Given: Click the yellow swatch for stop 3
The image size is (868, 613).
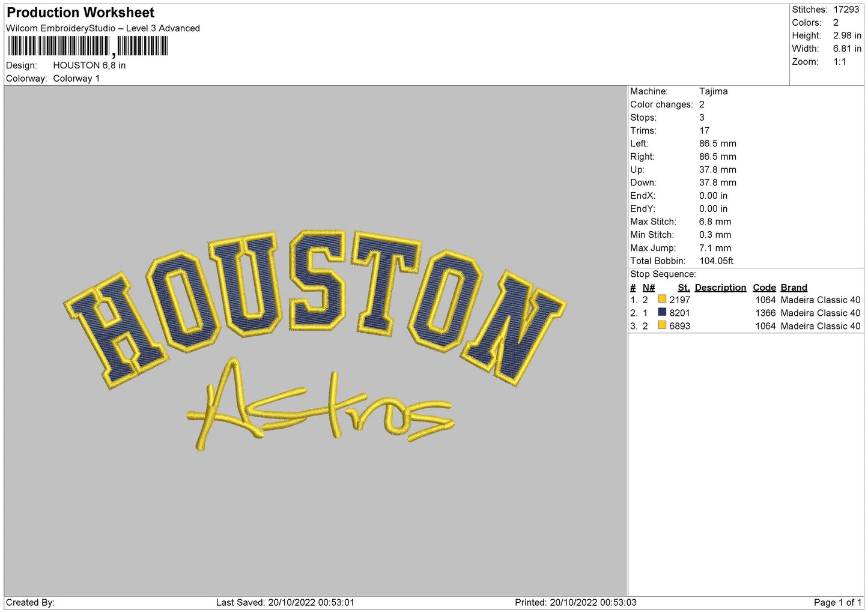Looking at the screenshot, I should [x=662, y=325].
